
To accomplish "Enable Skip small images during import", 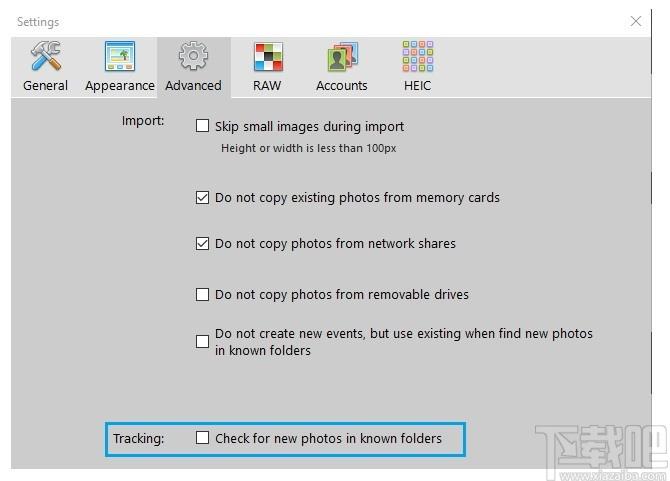I will pyautogui.click(x=203, y=127).
